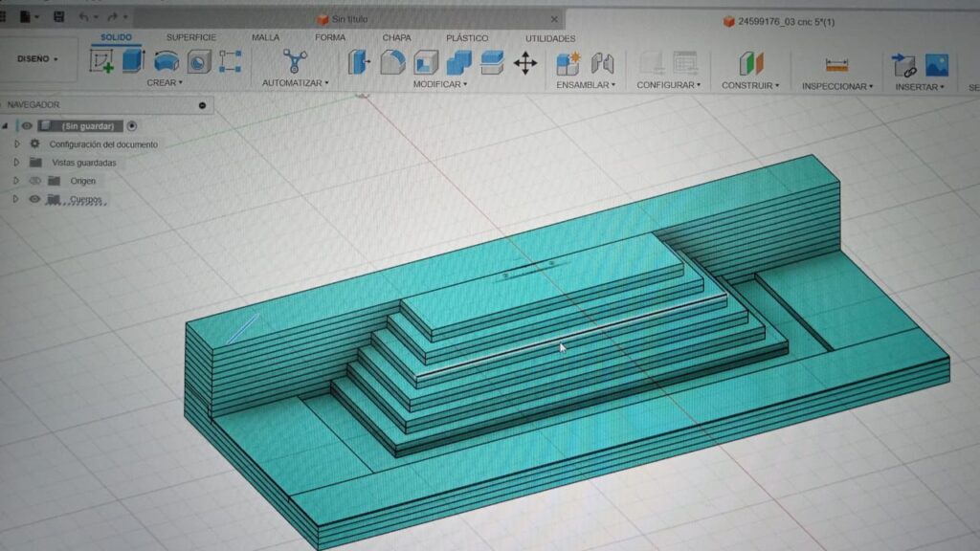Open the CHAPA ribbon tab
Viewport: 980px width, 551px height.
(x=396, y=38)
